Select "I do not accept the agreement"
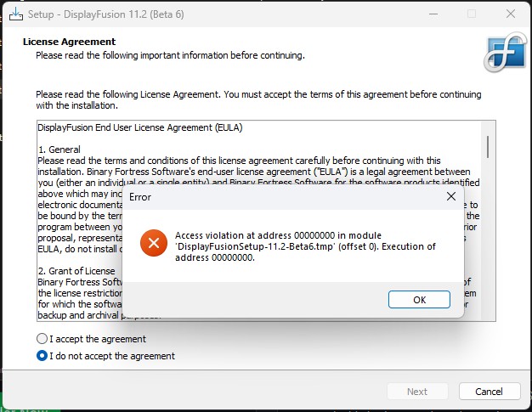 42,356
